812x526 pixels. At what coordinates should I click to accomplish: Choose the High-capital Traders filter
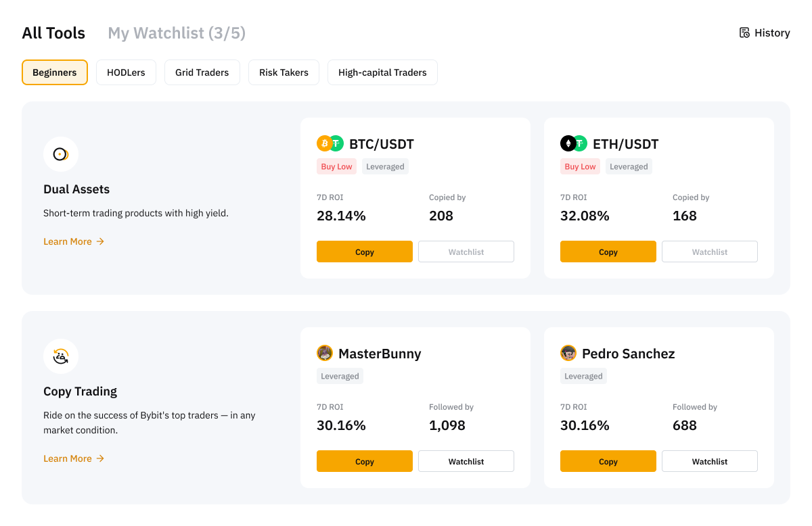(x=382, y=72)
